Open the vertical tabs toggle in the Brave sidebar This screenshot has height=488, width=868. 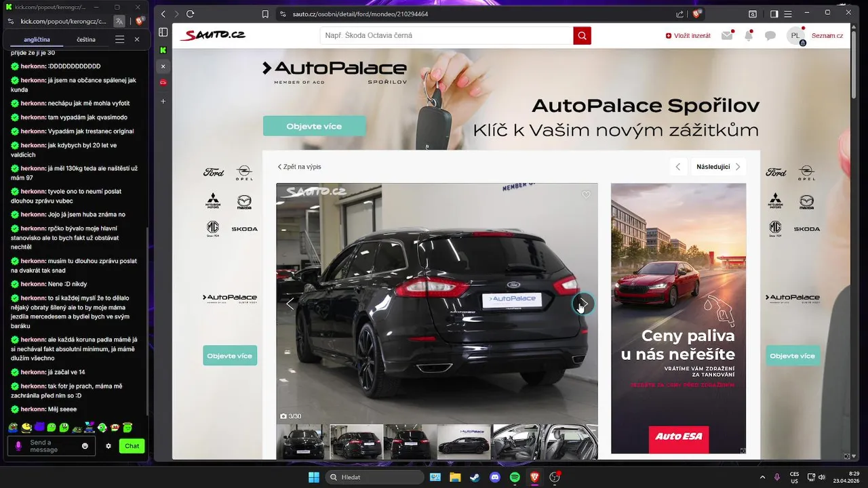click(163, 32)
